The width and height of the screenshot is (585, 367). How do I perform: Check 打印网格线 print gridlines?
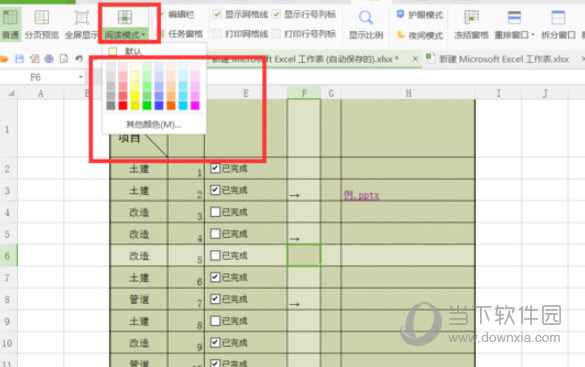point(218,34)
